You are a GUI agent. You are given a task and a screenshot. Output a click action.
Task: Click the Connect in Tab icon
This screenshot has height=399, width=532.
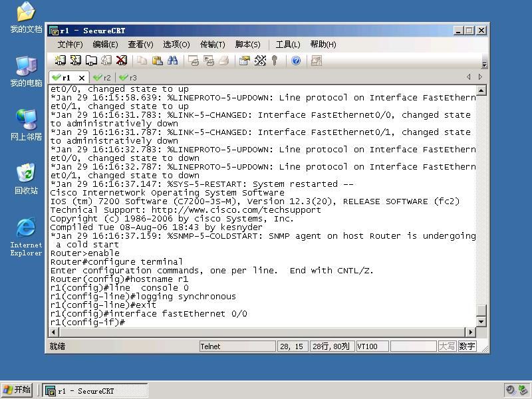[x=91, y=61]
